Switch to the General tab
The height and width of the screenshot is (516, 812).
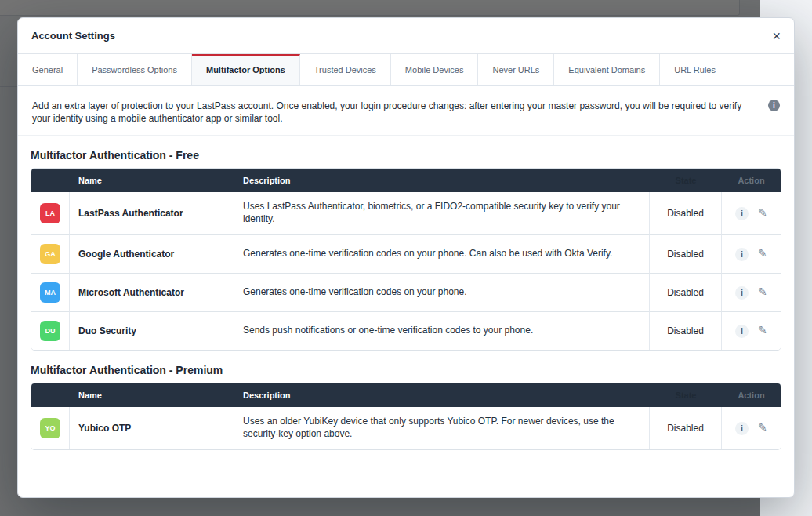click(48, 70)
